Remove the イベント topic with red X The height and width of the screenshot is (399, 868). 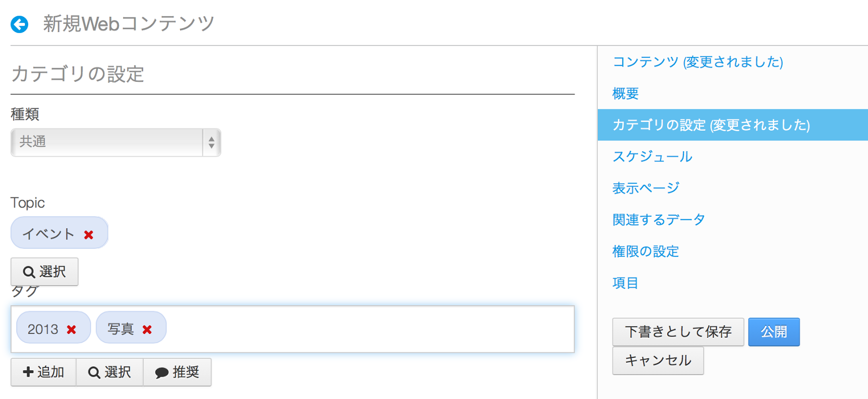[x=89, y=235]
